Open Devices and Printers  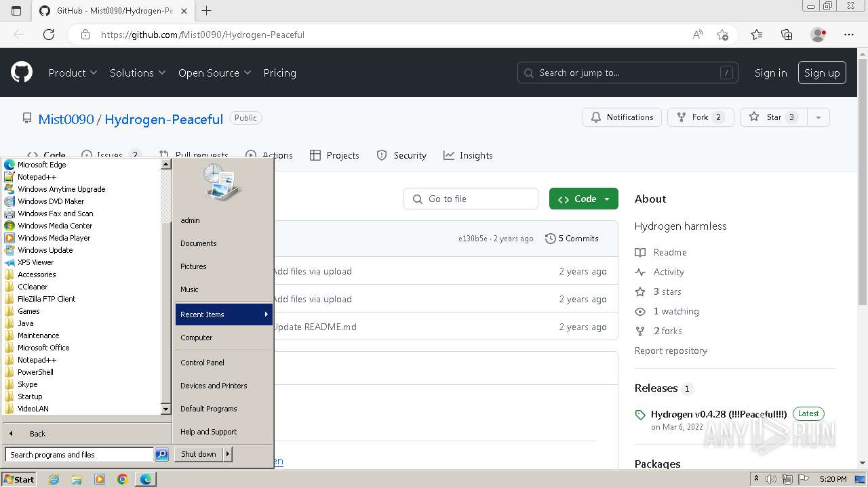(x=224, y=386)
